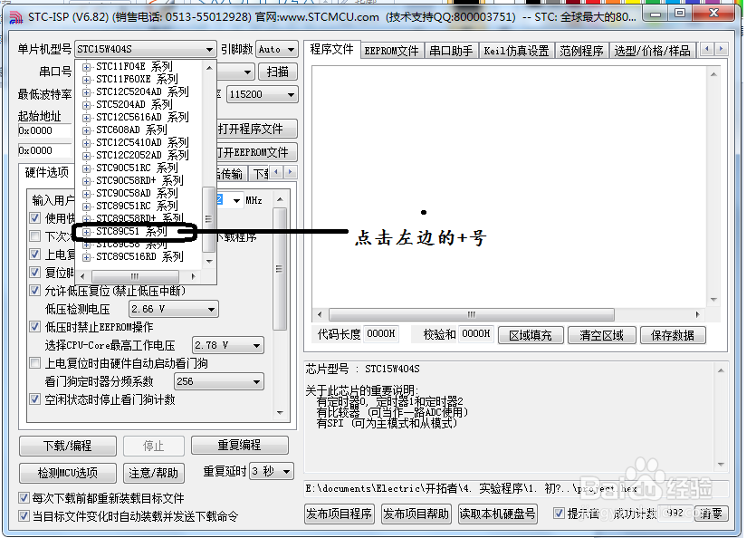Screen dimensions: 756x538
Task: Open the 115200 baud rate dropdown
Action: point(262,94)
